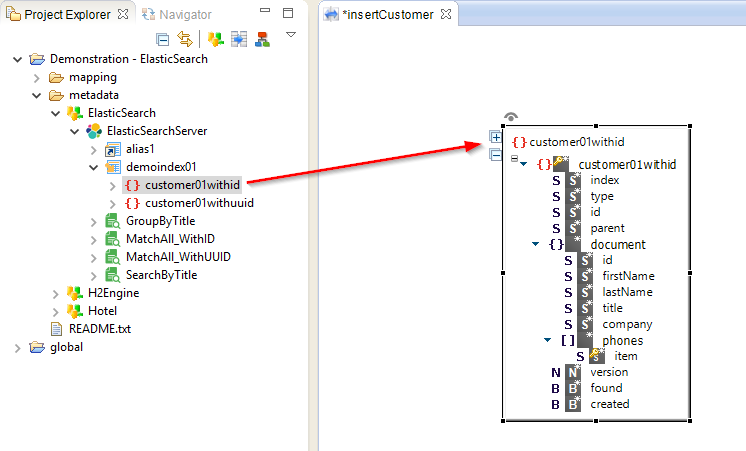Open the Project Explorer view menu triangle
746x451 pixels.
291,35
